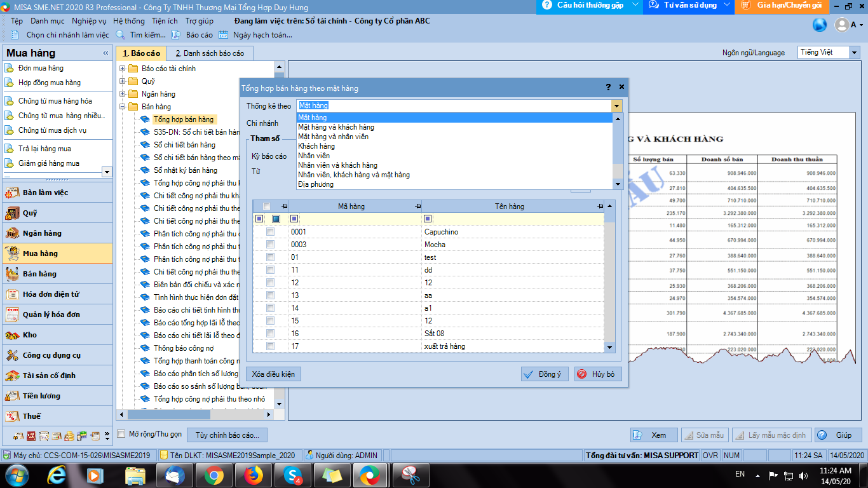
Task: Open the Tài sản cố định module
Action: 57,376
